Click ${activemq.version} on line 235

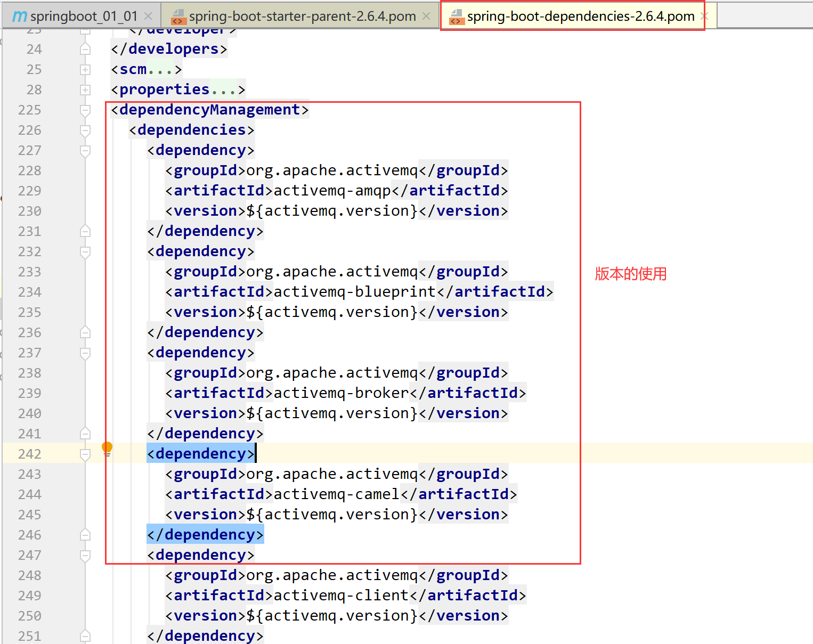pyautogui.click(x=332, y=312)
